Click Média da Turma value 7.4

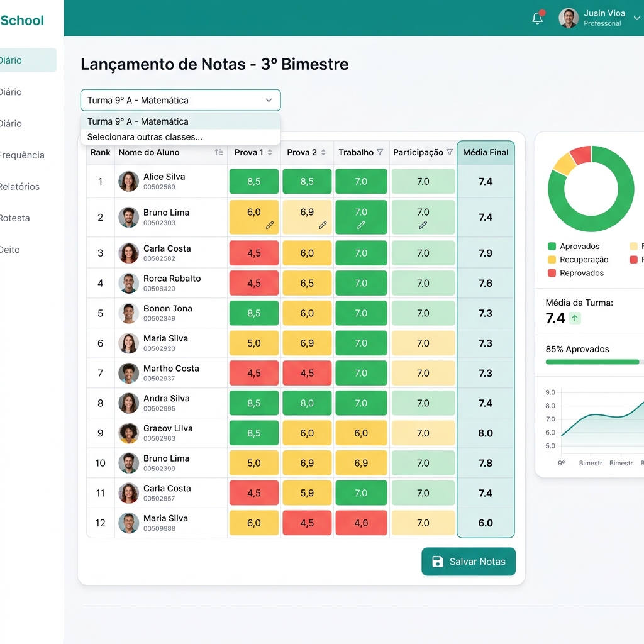click(555, 318)
